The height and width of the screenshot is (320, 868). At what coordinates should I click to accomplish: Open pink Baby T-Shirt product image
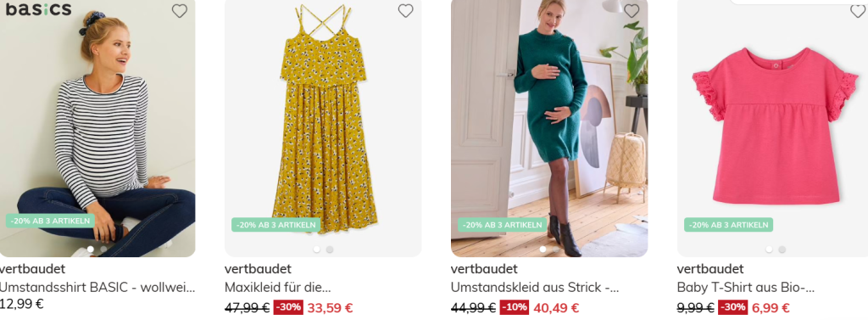coord(772,128)
